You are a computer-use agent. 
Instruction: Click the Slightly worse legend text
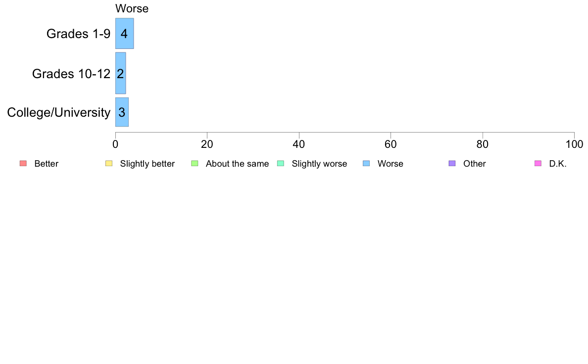[320, 164]
